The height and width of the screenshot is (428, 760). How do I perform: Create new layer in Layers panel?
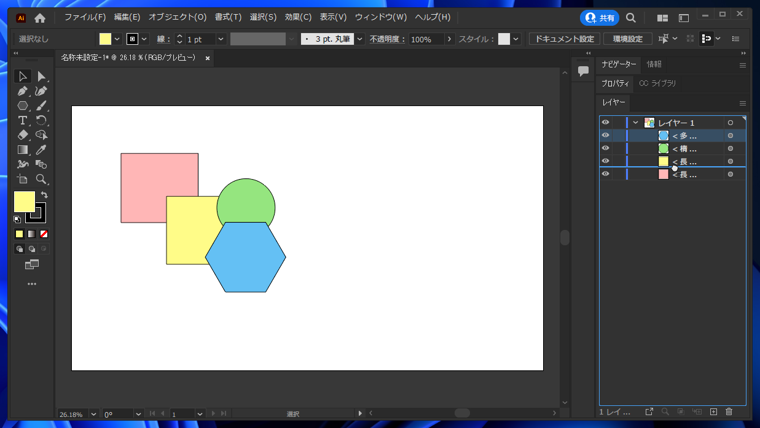pyautogui.click(x=713, y=412)
